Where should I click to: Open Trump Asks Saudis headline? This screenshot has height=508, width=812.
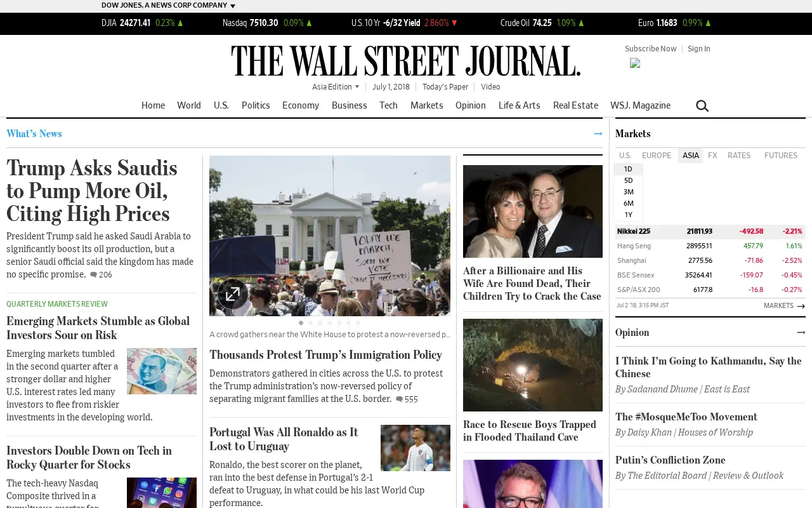pyautogui.click(x=92, y=190)
